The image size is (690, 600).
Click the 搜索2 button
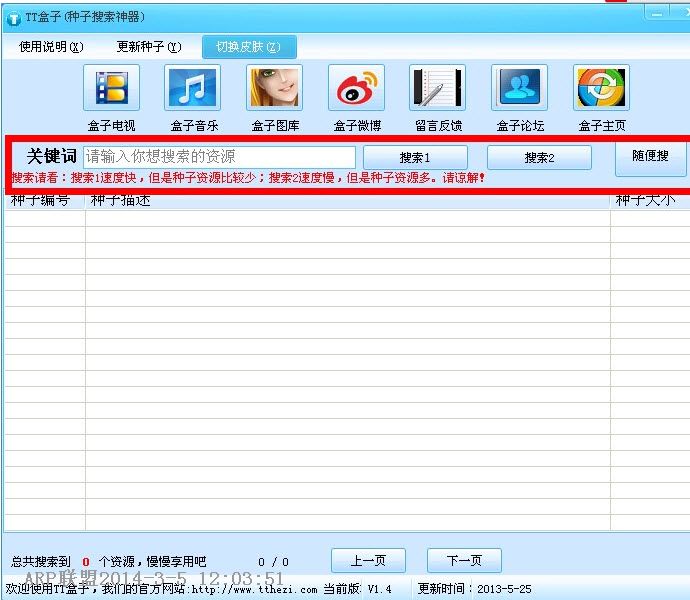click(539, 157)
